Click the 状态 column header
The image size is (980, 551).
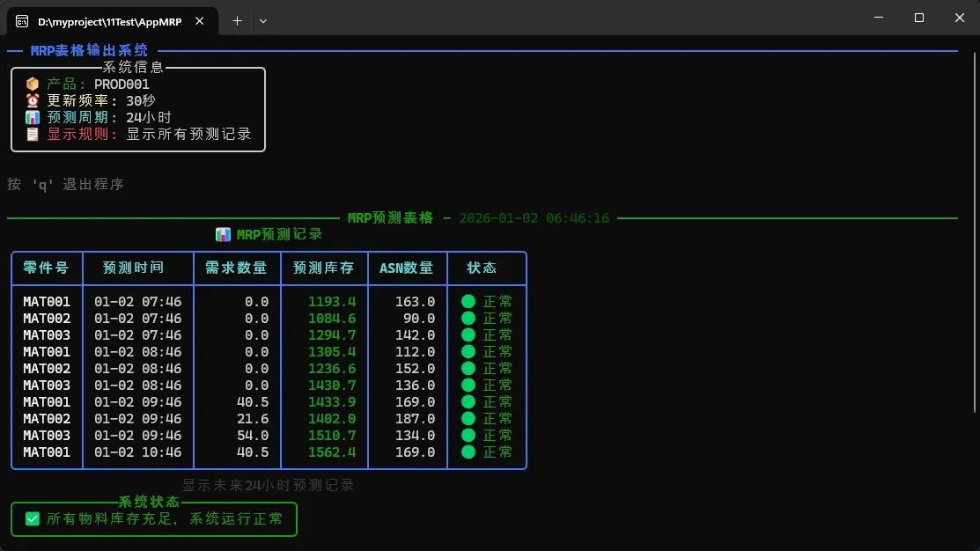(482, 268)
